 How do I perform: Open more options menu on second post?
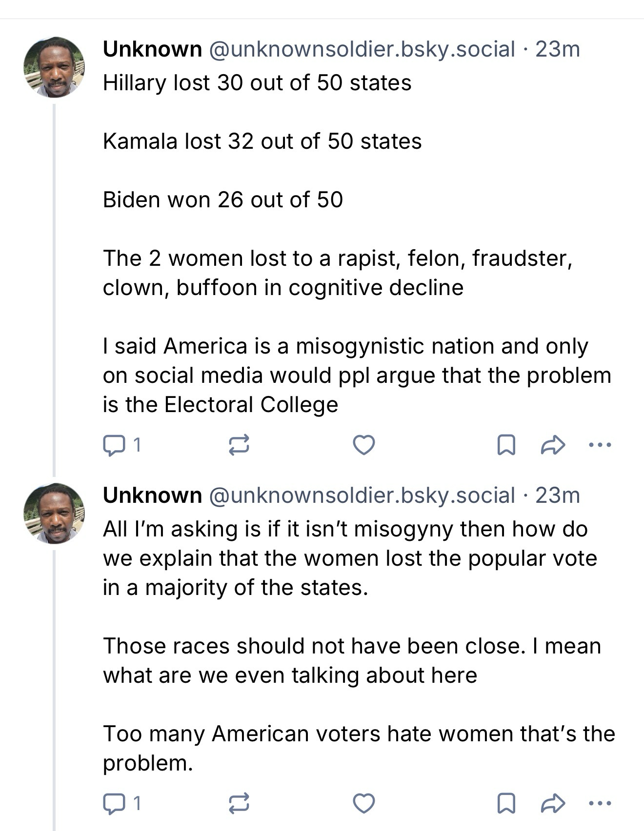point(600,803)
